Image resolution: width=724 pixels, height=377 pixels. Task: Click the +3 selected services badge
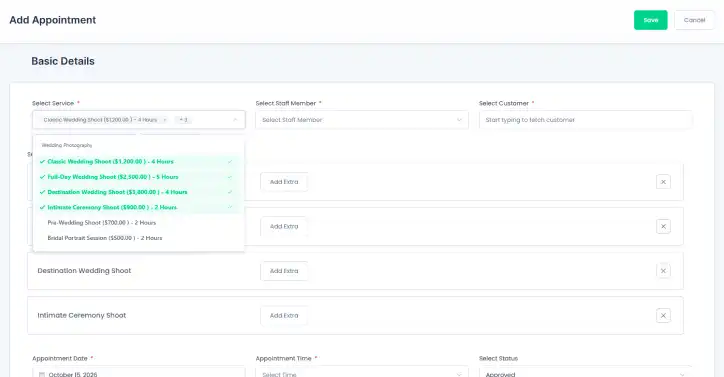coord(183,120)
